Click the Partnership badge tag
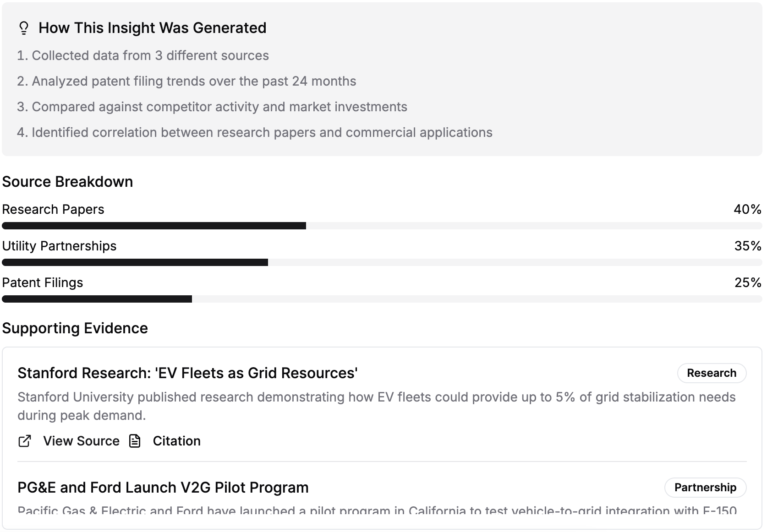Screen dimensions: 767x532 click(705, 488)
